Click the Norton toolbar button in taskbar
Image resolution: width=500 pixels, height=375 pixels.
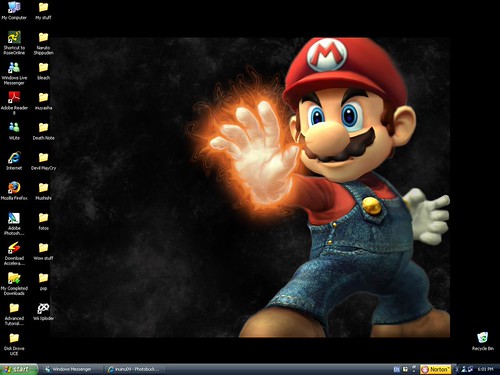(x=435, y=369)
